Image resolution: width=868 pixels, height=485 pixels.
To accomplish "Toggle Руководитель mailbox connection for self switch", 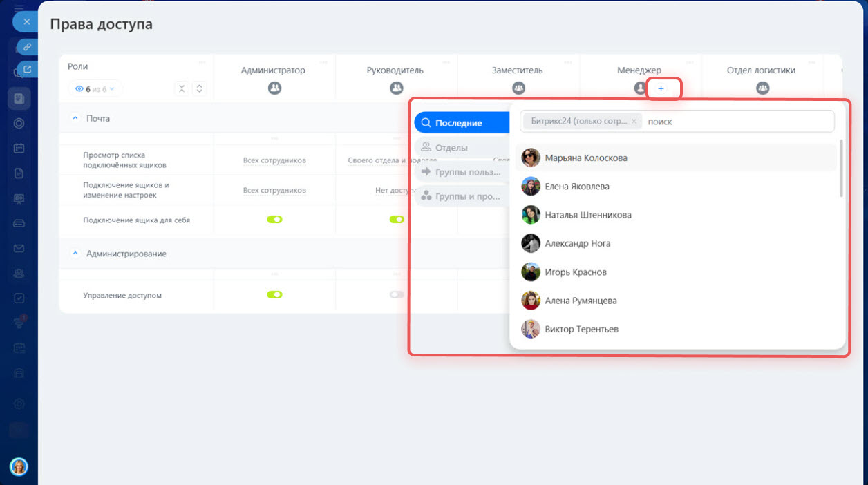I will coord(396,220).
